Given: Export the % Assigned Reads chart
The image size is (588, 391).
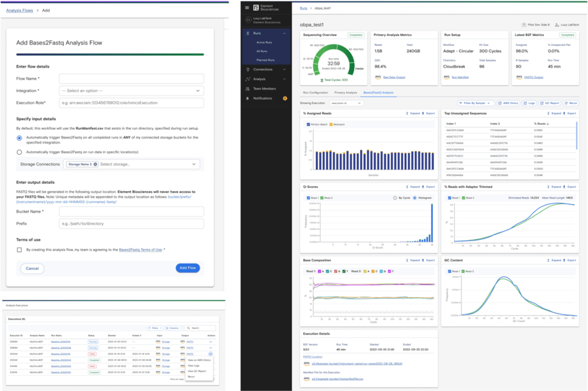Looking at the screenshot, I should pyautogui.click(x=428, y=114).
